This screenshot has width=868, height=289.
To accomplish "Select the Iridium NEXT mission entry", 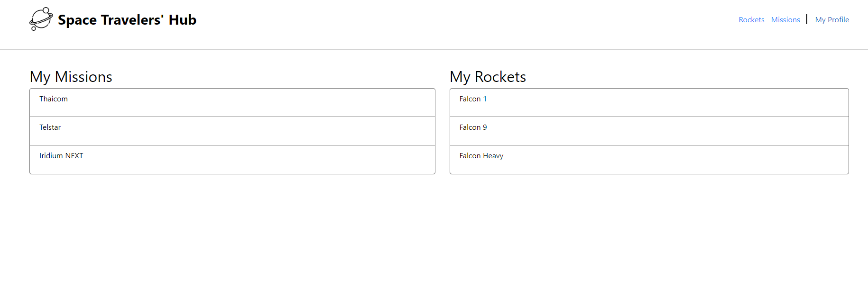I will coord(61,155).
